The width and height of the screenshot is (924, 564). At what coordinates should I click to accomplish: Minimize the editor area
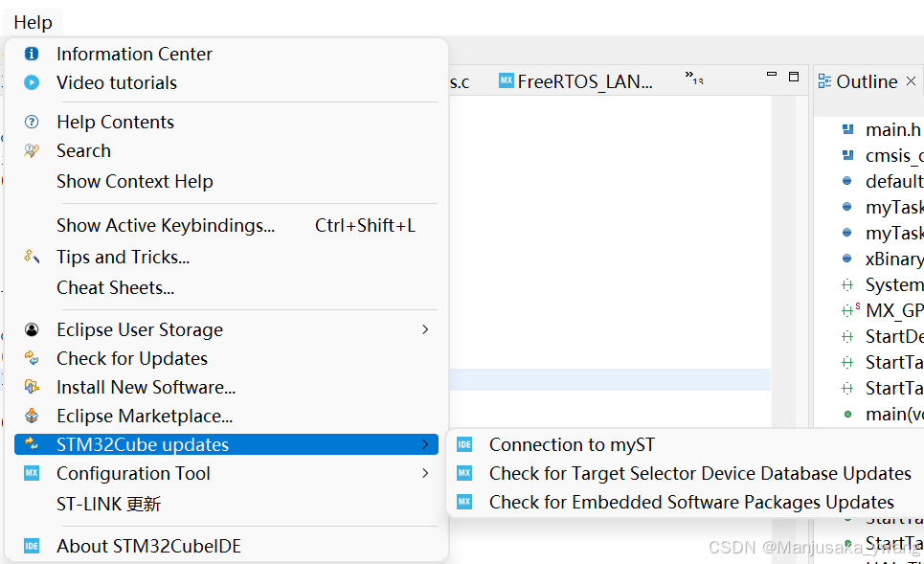pos(772,75)
